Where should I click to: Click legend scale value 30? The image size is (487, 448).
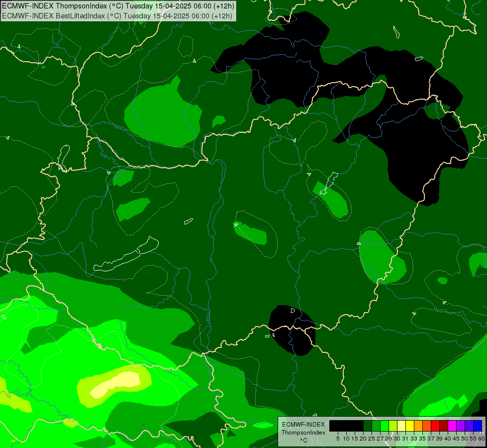(x=397, y=439)
